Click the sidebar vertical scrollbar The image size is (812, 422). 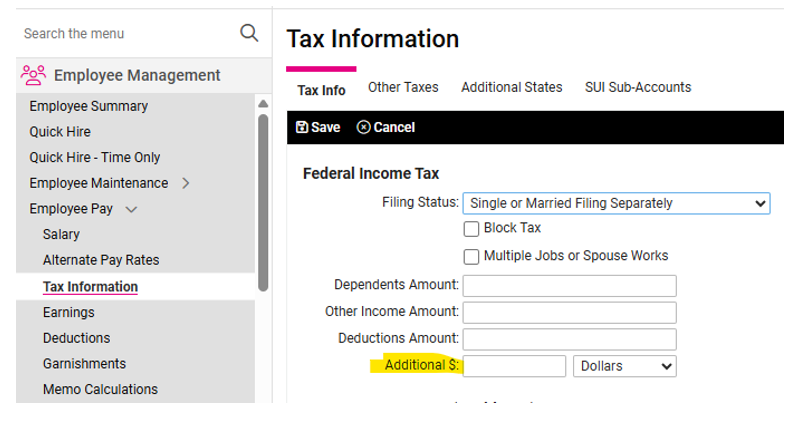coord(263,200)
